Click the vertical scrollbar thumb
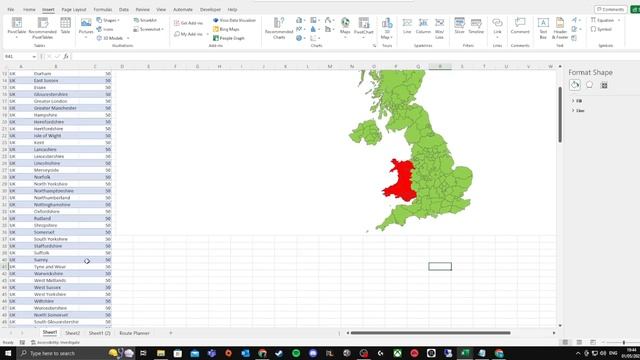 pyautogui.click(x=560, y=115)
